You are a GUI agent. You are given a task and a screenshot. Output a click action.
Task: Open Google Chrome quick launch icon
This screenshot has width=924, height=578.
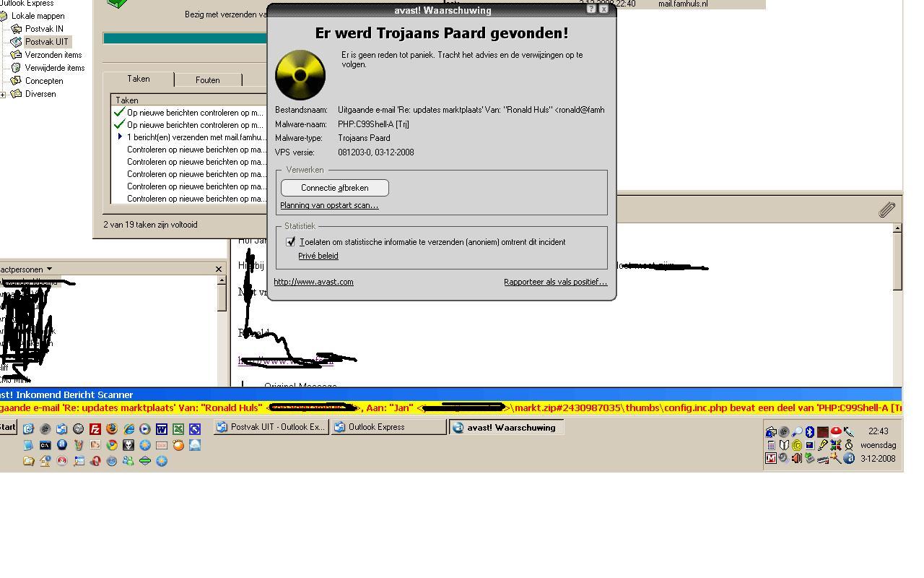(x=112, y=445)
